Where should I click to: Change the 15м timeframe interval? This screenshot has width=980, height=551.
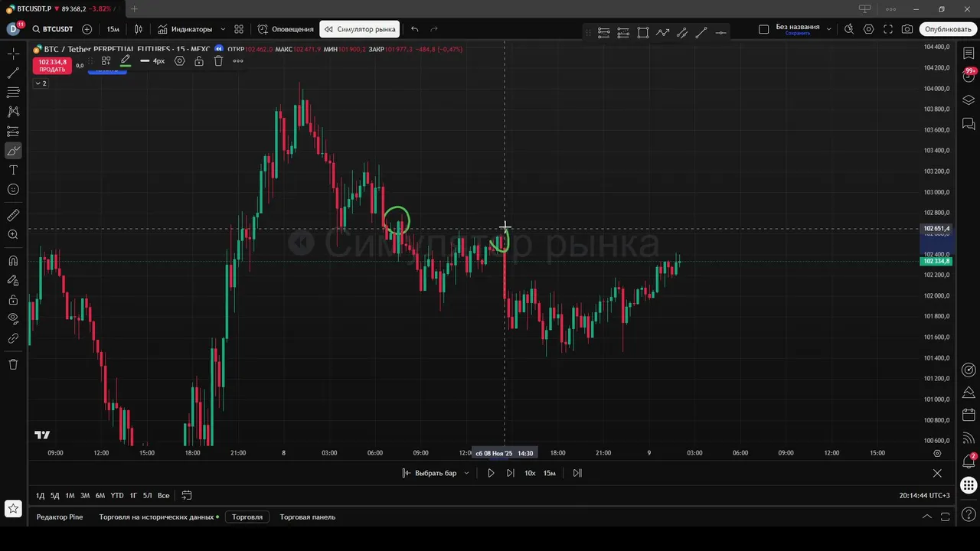click(113, 29)
